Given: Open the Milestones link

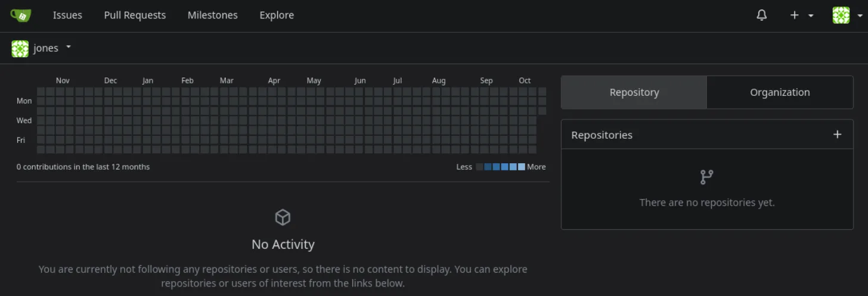Looking at the screenshot, I should 213,15.
